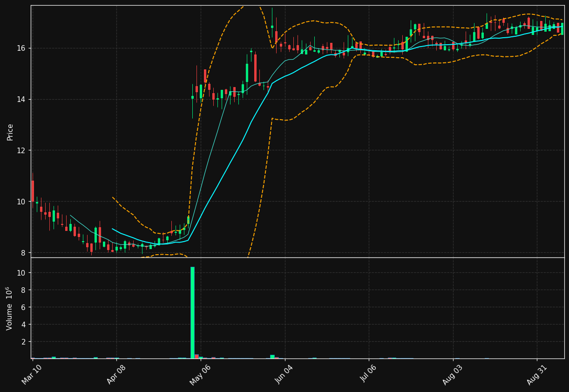569x392 pixels.
Task: Click the Aug 03 date label
Action: coord(453,374)
